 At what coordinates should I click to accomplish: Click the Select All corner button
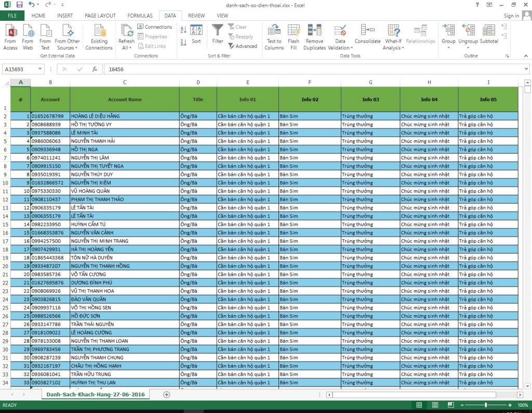pos(5,82)
